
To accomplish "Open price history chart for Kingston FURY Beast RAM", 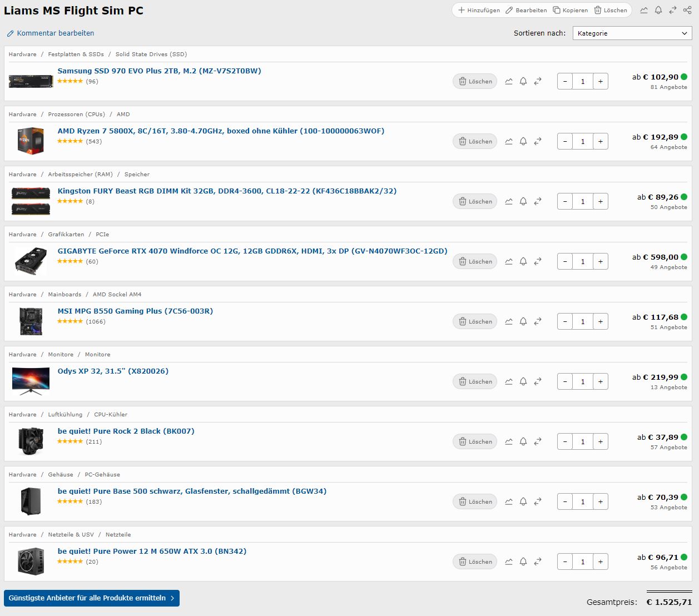I will point(509,201).
